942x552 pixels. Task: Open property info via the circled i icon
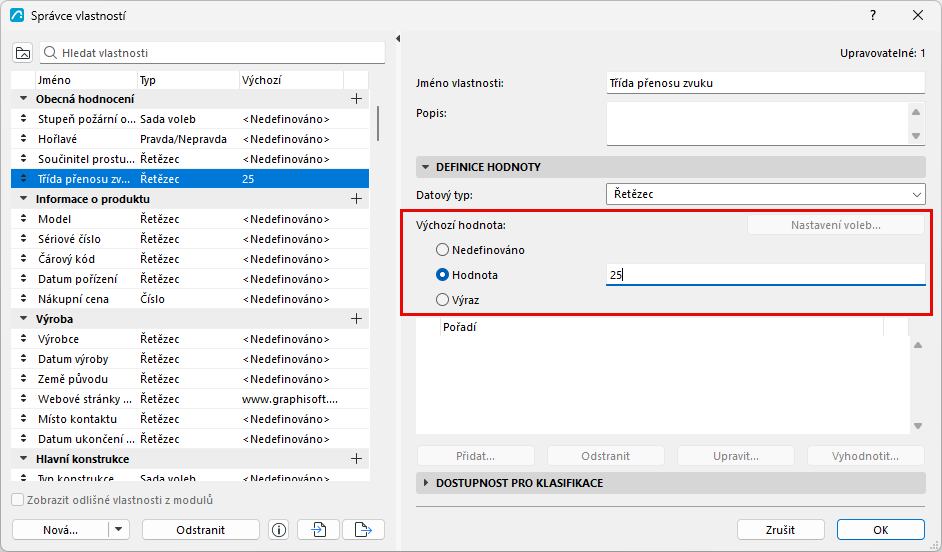(x=279, y=530)
